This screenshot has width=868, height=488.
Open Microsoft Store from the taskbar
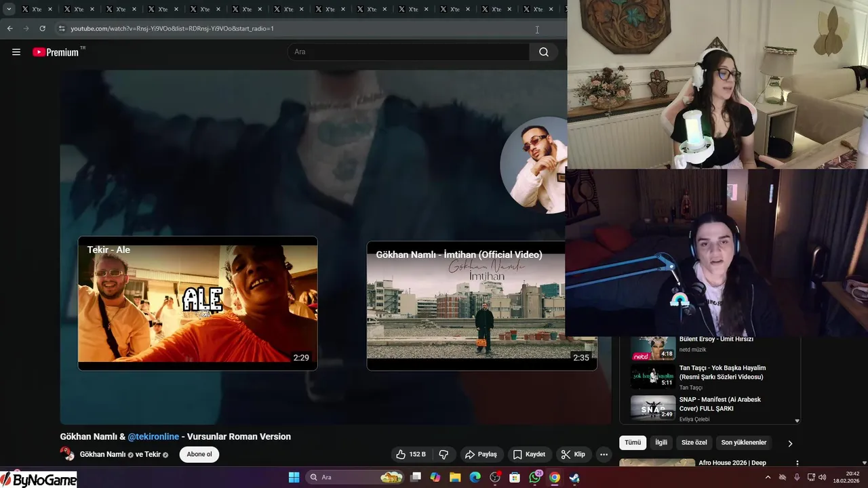pyautogui.click(x=515, y=477)
